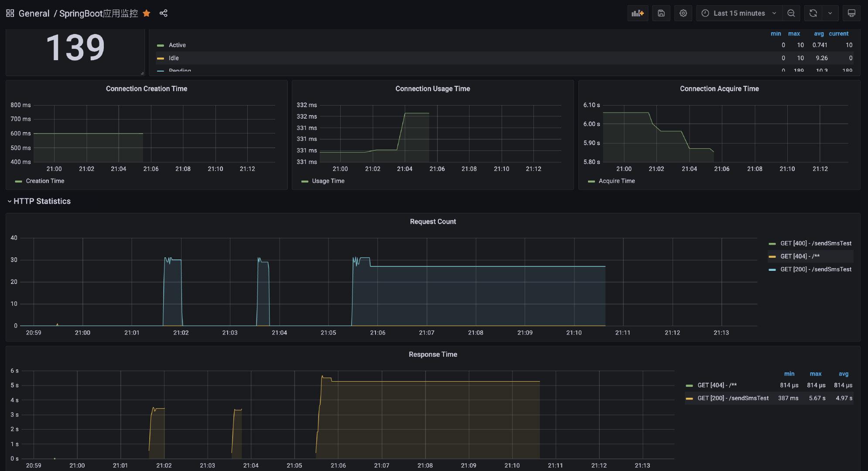
Task: Save the dashboard
Action: (661, 13)
